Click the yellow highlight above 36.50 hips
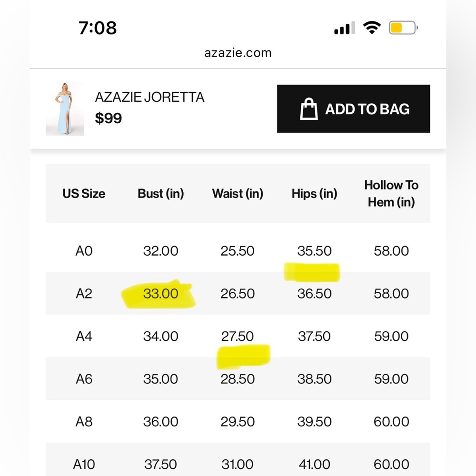 tap(312, 272)
